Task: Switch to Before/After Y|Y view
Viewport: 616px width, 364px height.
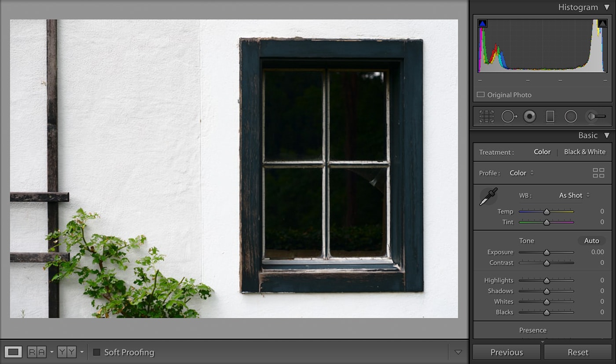Action: [67, 352]
